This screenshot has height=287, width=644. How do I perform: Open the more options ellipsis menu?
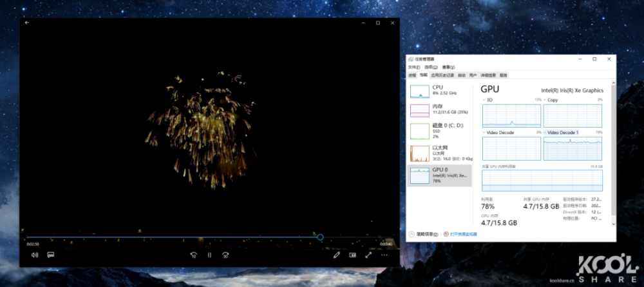click(x=384, y=255)
